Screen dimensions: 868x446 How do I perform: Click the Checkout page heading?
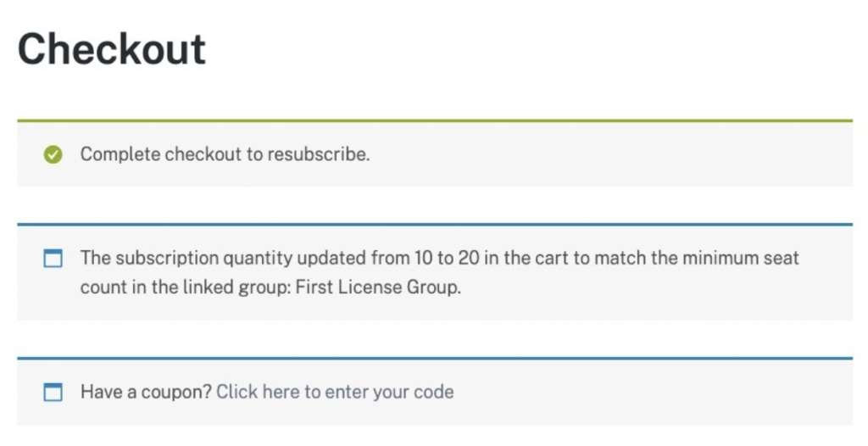coord(112,49)
